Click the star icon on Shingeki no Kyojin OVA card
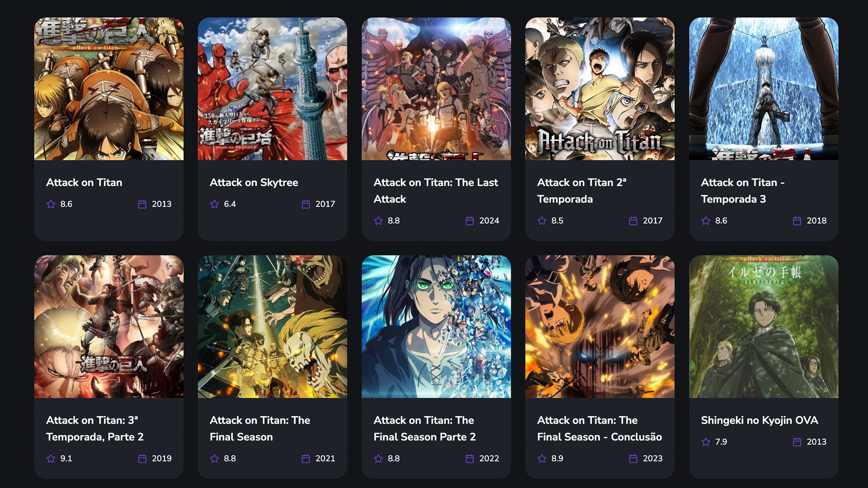Image resolution: width=868 pixels, height=488 pixels. coord(706,442)
